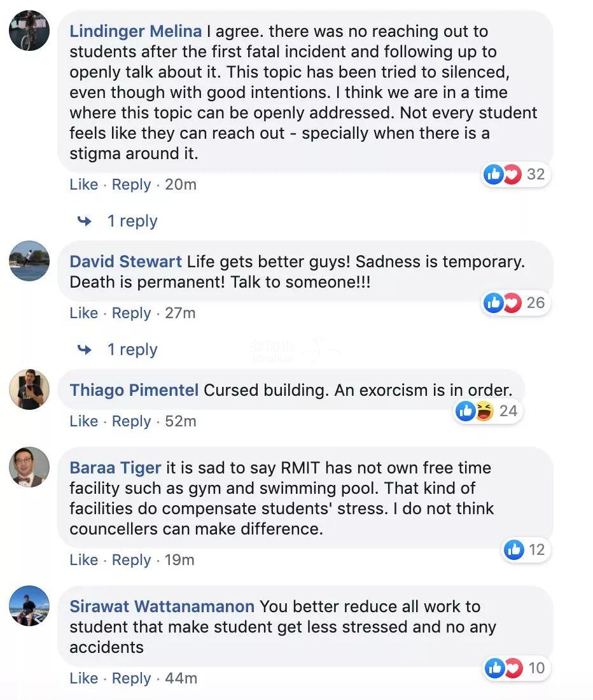
Task: Click reply arrow icon under Lindinger Melina
Action: (x=84, y=221)
